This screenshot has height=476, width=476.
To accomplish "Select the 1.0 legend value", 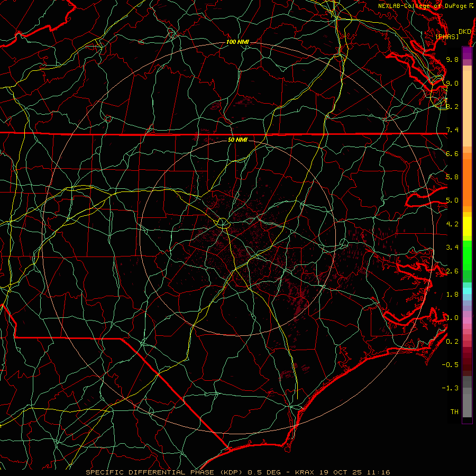I will pyautogui.click(x=452, y=318).
